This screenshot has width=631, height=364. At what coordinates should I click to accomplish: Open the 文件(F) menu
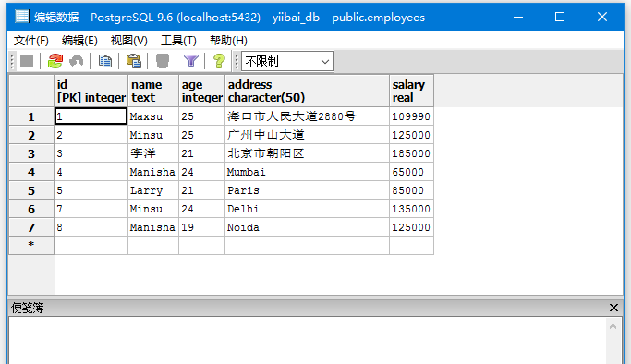coord(31,41)
